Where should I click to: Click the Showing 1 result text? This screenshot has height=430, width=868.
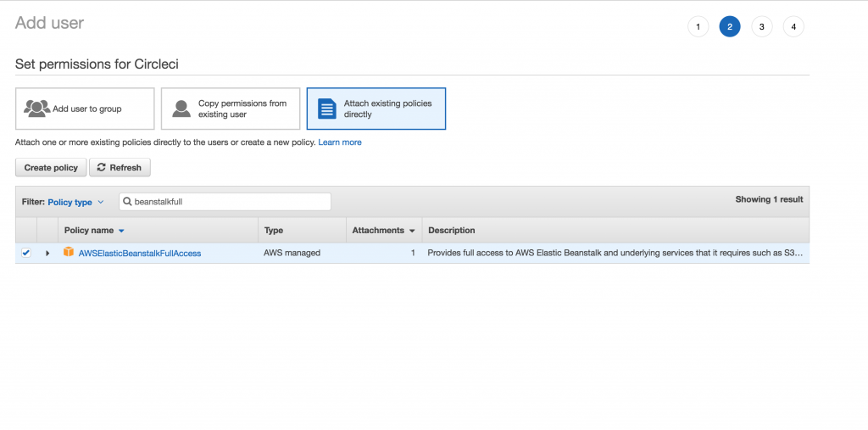tap(769, 199)
